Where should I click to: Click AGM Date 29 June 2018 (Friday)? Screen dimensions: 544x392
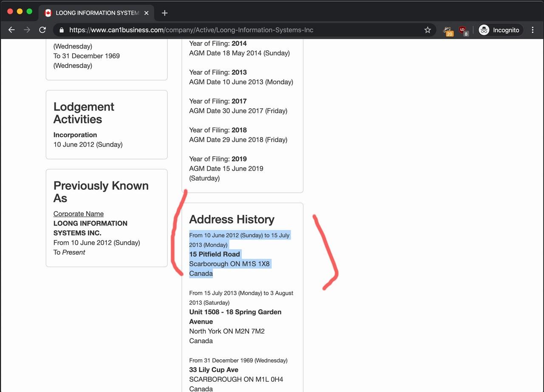coord(238,140)
